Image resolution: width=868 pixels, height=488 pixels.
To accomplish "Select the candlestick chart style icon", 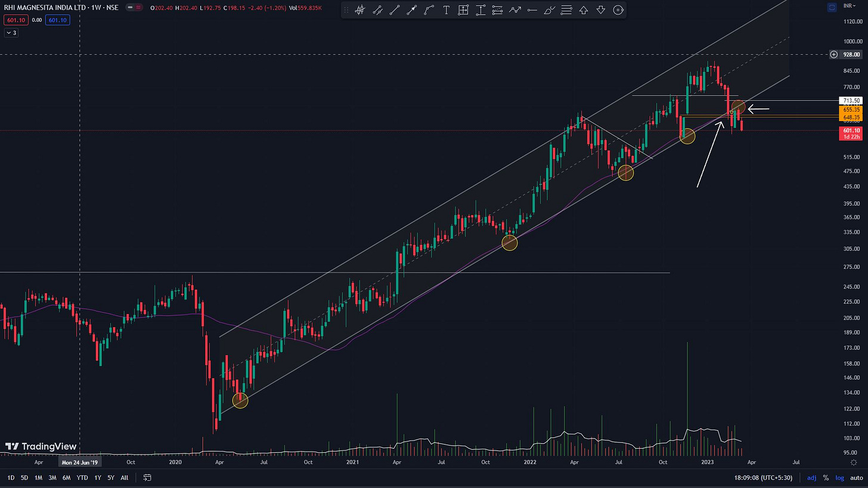I will click(360, 10).
